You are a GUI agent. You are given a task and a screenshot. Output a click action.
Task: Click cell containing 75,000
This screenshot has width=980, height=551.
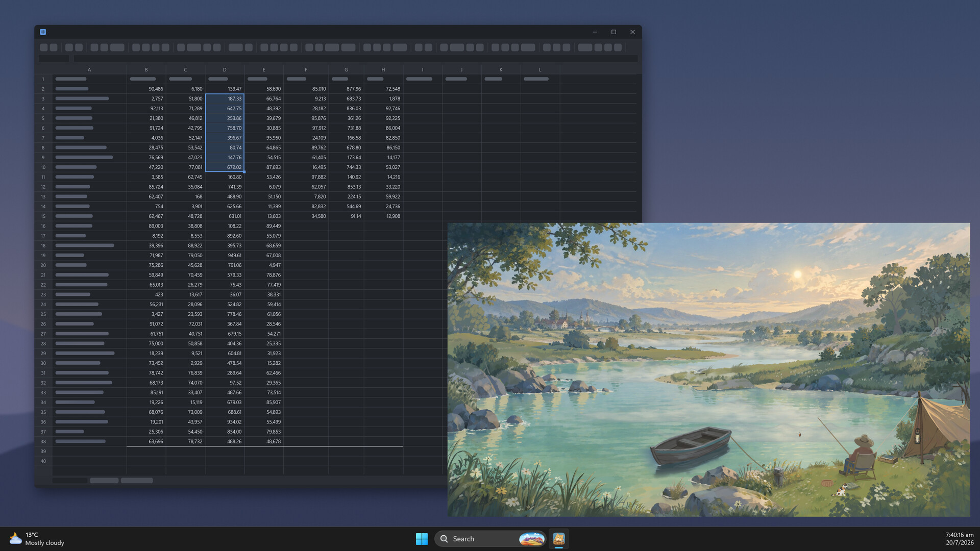146,344
